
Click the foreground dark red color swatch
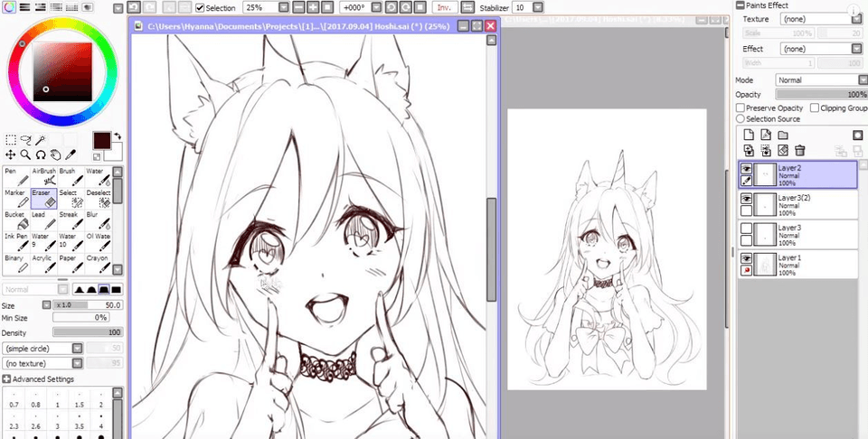[x=101, y=140]
